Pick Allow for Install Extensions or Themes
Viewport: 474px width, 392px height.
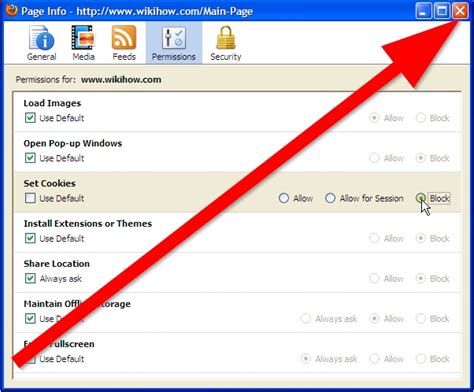tap(374, 238)
